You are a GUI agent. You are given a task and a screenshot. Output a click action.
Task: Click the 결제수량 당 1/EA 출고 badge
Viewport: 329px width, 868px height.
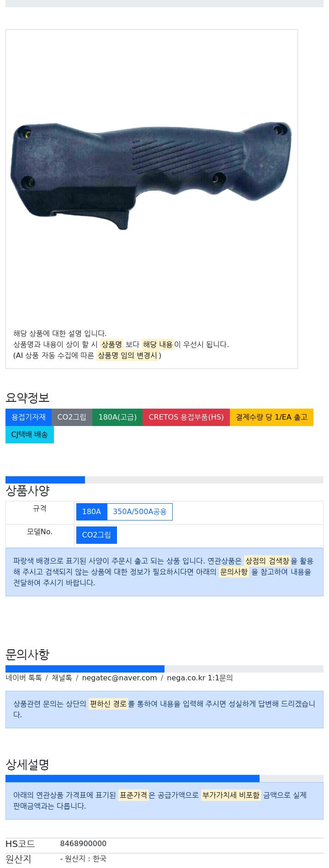click(x=271, y=417)
